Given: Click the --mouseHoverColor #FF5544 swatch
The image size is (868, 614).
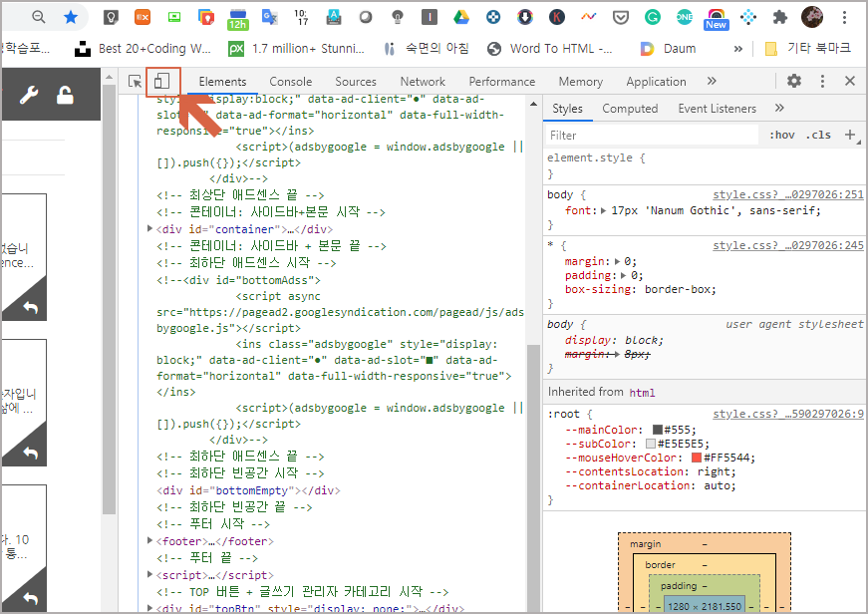Looking at the screenshot, I should [x=697, y=458].
